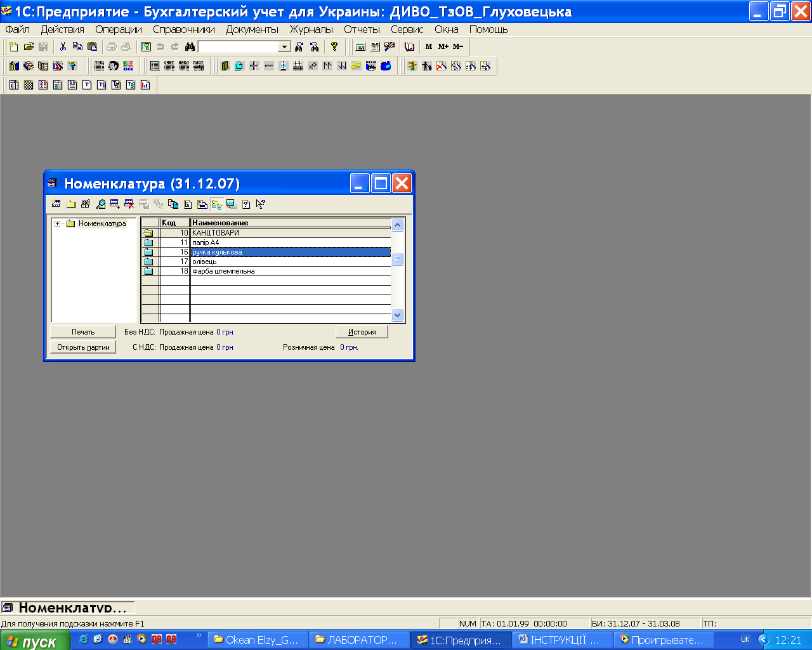The image size is (812, 650).
Task: Click the chart icon in third toolbar row
Action: pyautogui.click(x=145, y=84)
